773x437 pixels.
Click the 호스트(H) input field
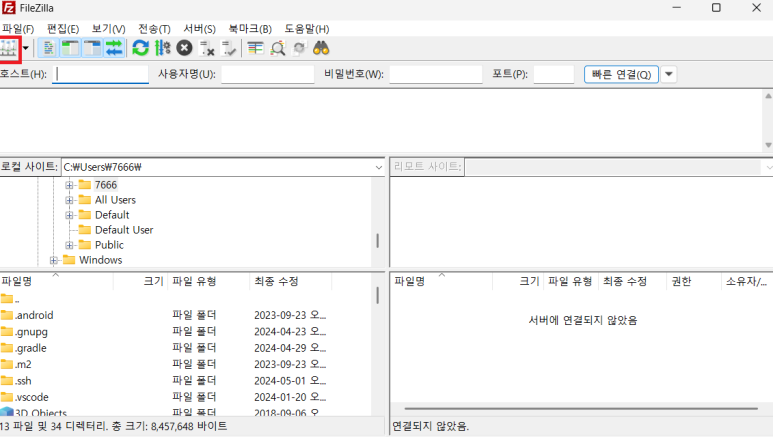pyautogui.click(x=101, y=74)
